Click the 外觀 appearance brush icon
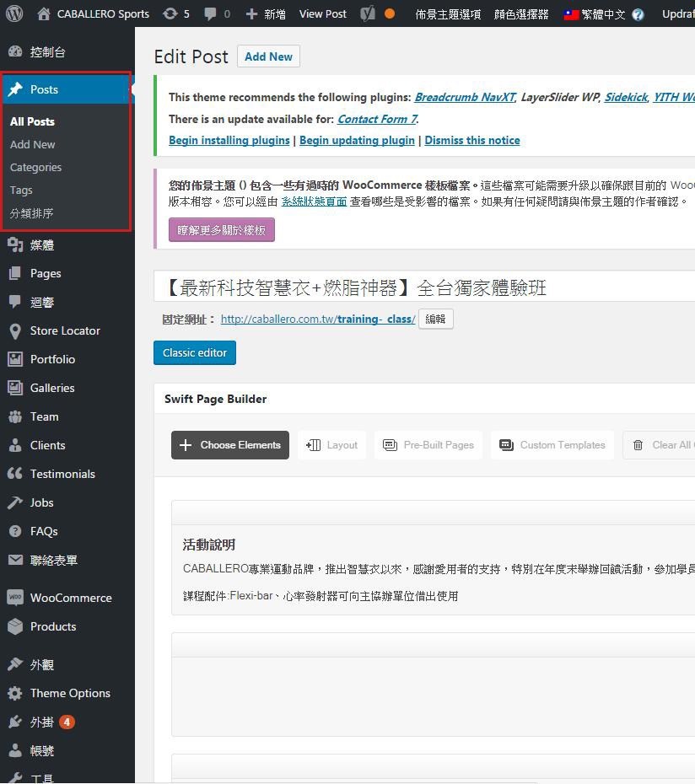 click(15, 664)
